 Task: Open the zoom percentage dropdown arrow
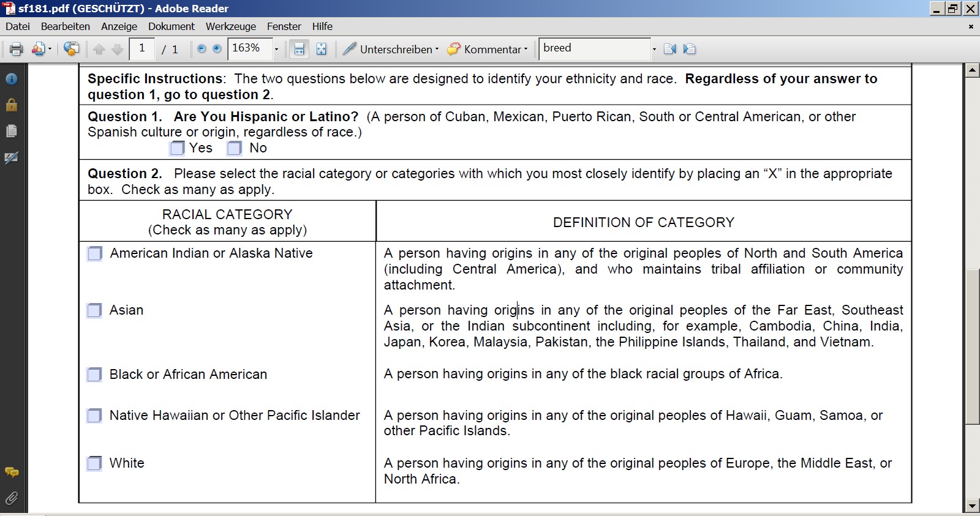pos(276,49)
